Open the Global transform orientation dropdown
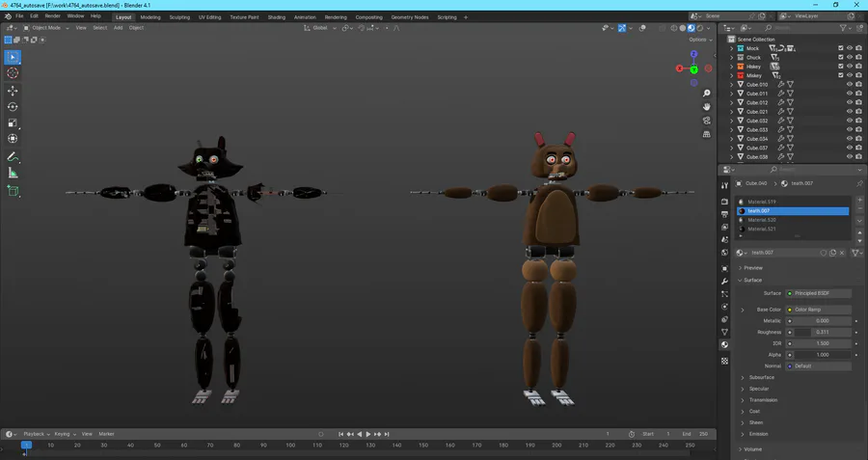Image resolution: width=868 pixels, height=460 pixels. click(x=320, y=28)
